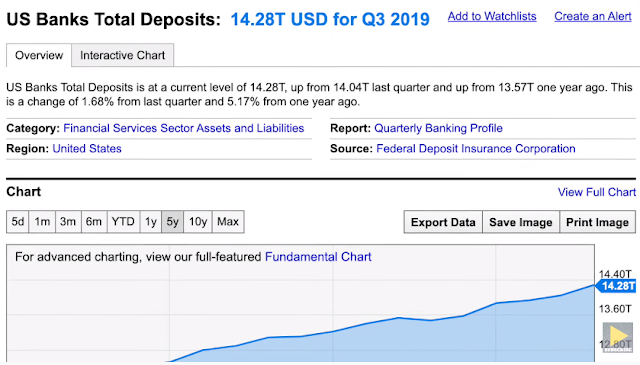Open the Quarterly Banking Profile report link
The width and height of the screenshot is (640, 365).
pos(438,128)
